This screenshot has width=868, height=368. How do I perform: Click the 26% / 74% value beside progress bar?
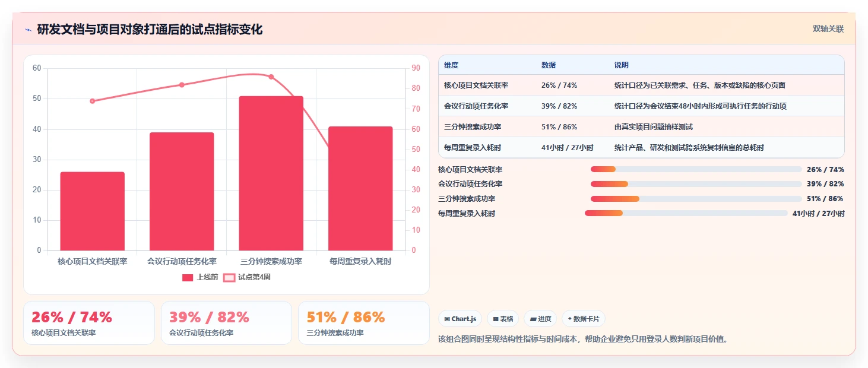(x=825, y=169)
